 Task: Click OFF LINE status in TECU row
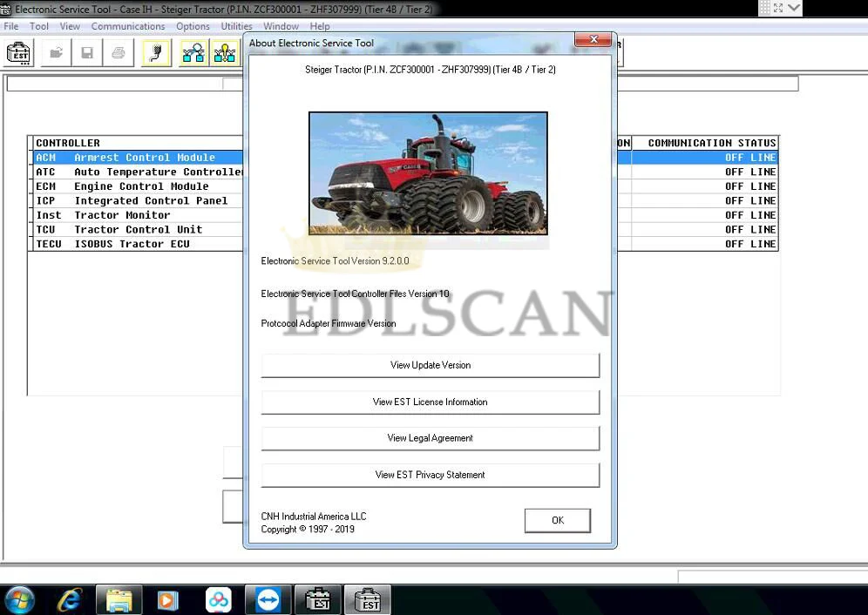[x=750, y=244]
